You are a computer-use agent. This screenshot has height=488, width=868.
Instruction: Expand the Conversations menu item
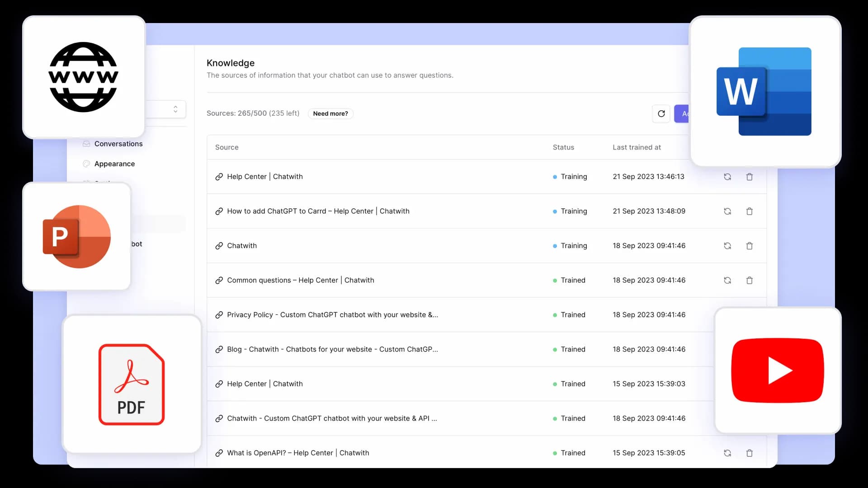pyautogui.click(x=118, y=144)
